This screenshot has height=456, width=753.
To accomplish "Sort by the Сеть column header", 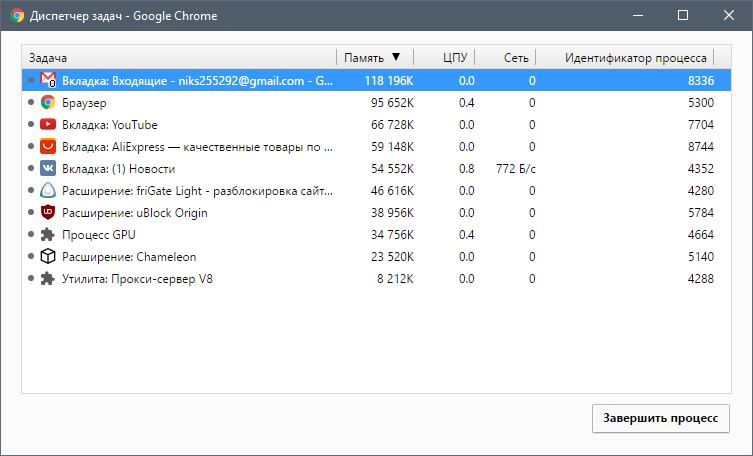I will coord(505,58).
